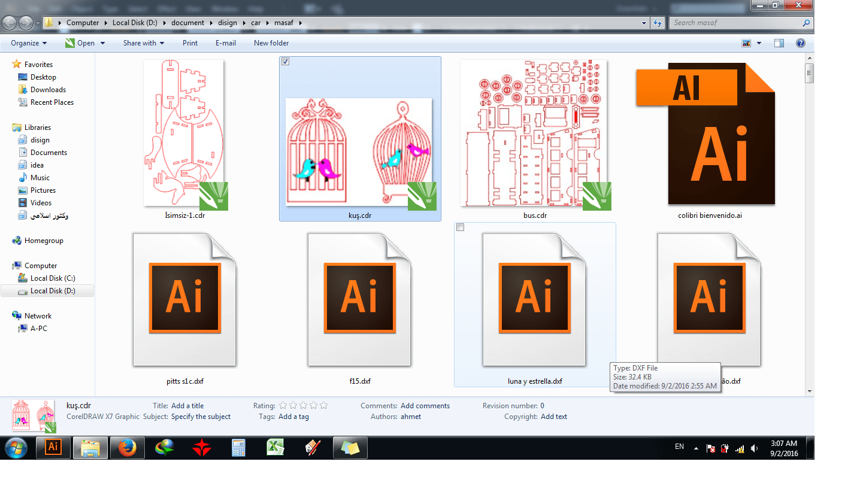The height and width of the screenshot is (504, 851).
Task: Open the volume control in the tray
Action: [755, 448]
